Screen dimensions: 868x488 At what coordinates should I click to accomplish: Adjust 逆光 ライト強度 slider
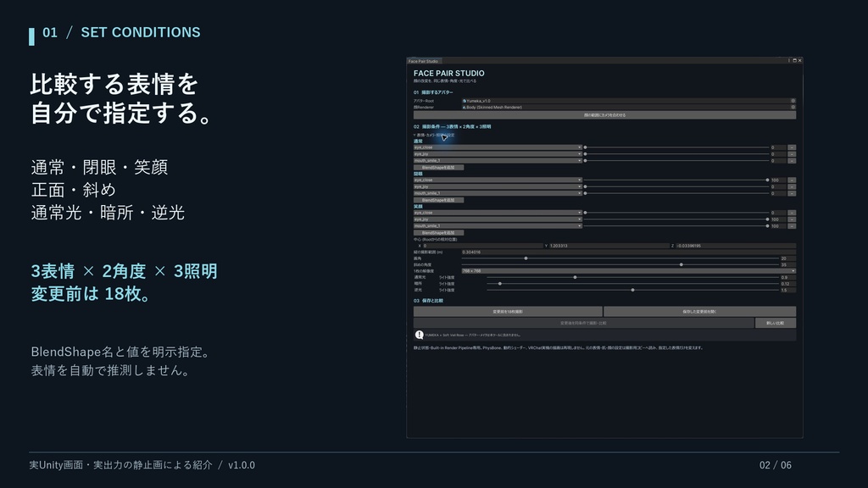click(632, 290)
